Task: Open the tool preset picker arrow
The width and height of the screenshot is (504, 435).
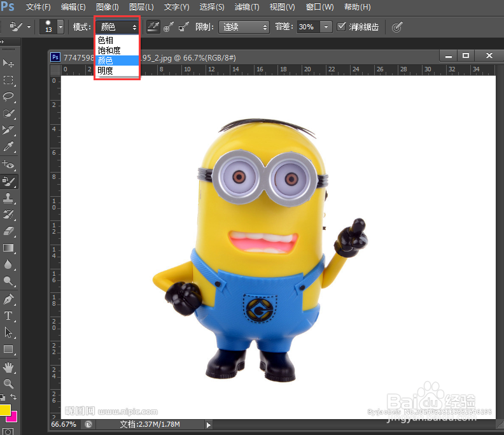Action: [x=29, y=27]
